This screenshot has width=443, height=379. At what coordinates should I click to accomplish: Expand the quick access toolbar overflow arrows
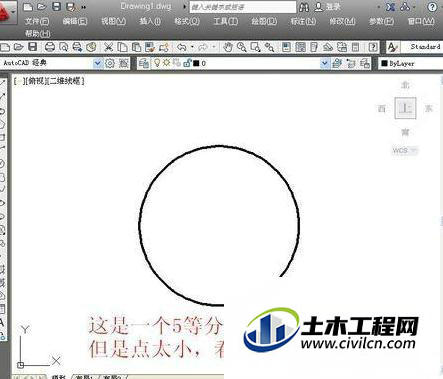click(x=84, y=7)
